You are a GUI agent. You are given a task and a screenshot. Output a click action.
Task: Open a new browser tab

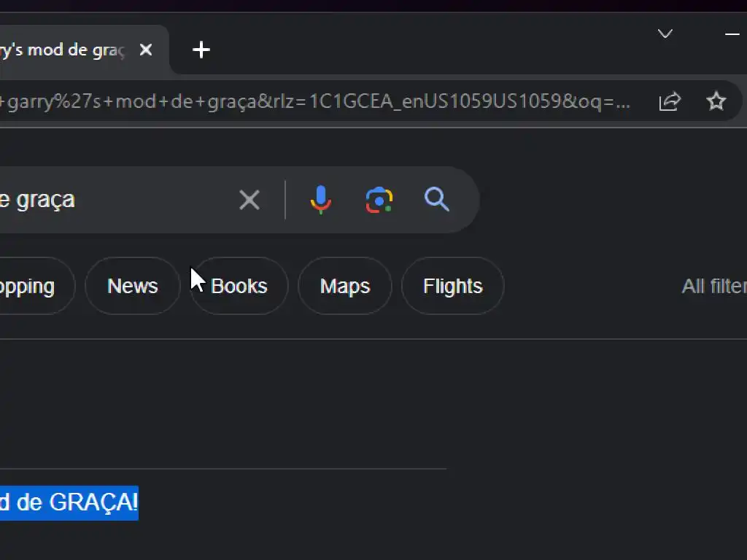click(x=201, y=50)
